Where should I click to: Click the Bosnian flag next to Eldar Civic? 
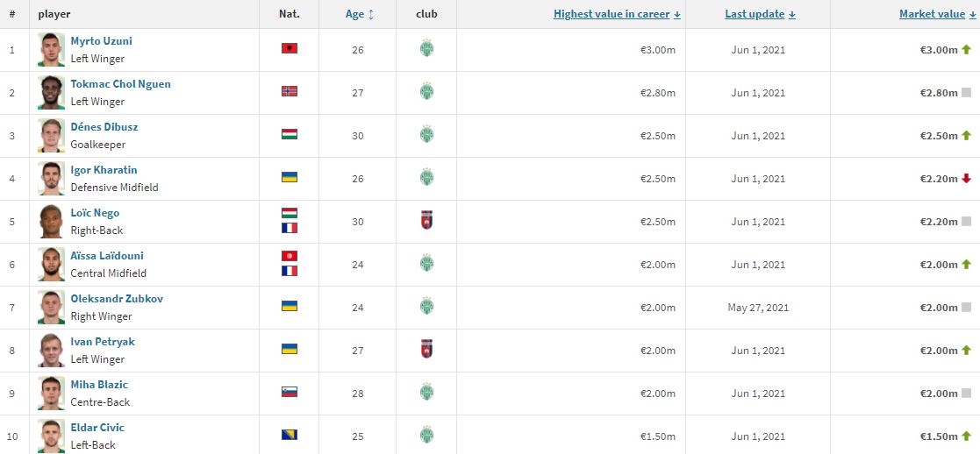(x=290, y=435)
